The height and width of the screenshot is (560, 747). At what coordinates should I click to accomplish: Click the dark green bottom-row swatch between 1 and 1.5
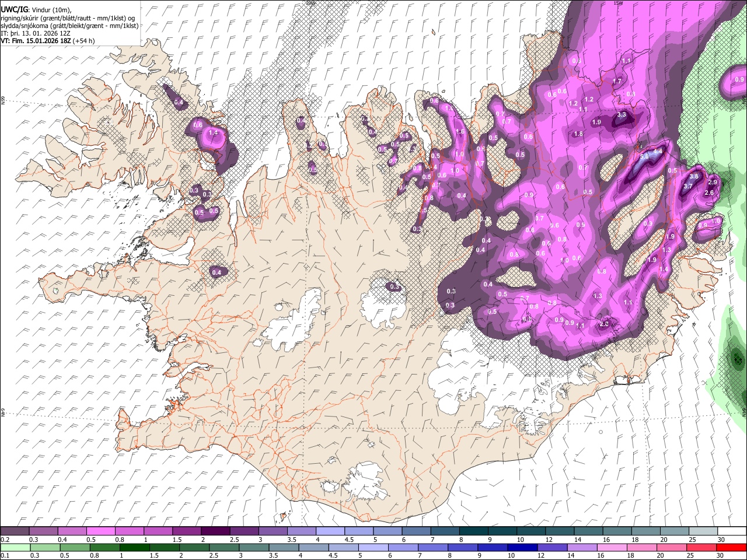point(134,547)
